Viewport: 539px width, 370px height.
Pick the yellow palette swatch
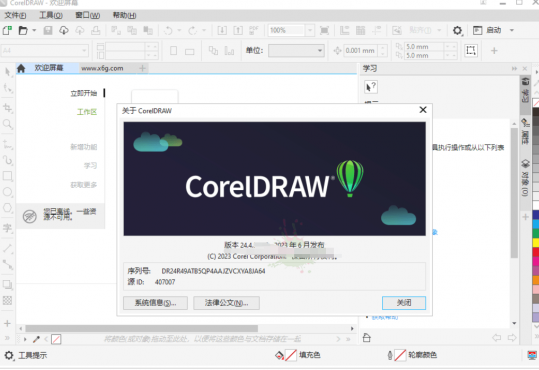pos(536,242)
